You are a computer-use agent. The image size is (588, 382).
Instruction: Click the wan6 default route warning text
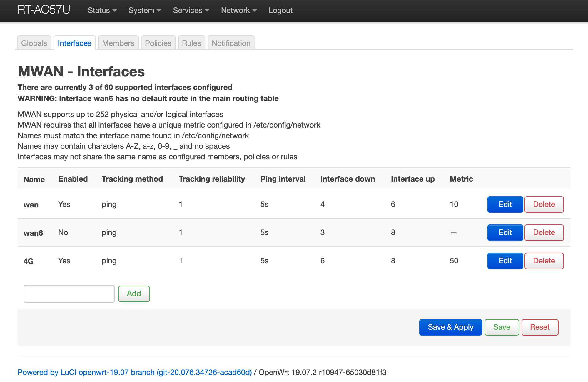coord(148,98)
